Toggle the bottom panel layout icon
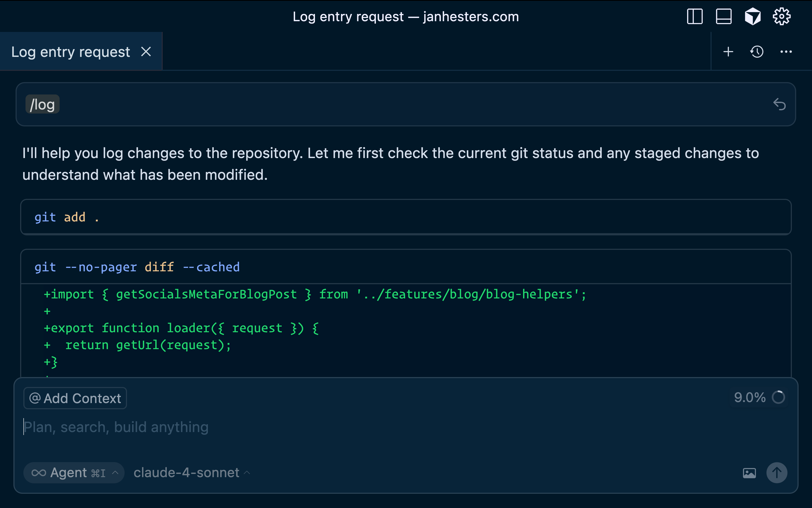 tap(724, 16)
